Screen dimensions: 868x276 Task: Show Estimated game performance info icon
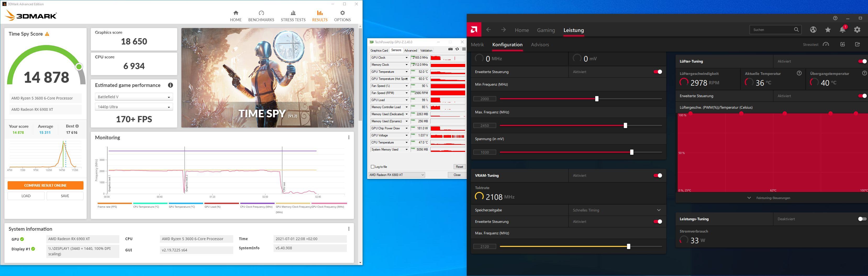point(170,85)
